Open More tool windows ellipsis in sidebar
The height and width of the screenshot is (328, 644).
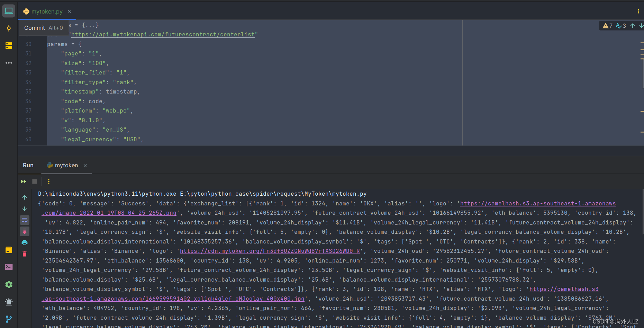coord(9,63)
